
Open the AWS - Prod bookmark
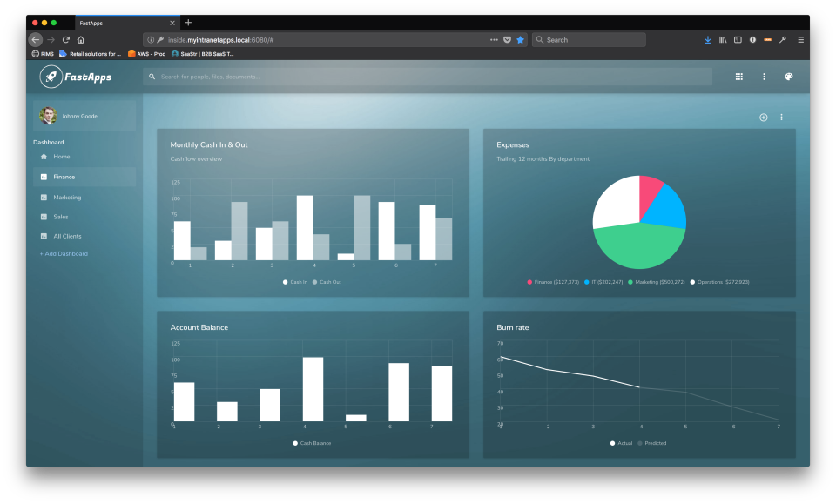[146, 54]
